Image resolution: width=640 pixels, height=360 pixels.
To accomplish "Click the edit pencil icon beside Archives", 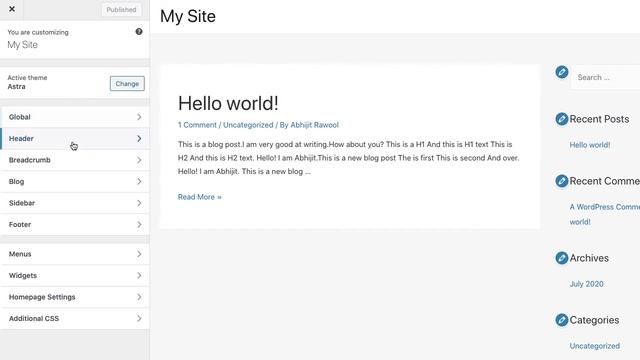I will coord(562,258).
